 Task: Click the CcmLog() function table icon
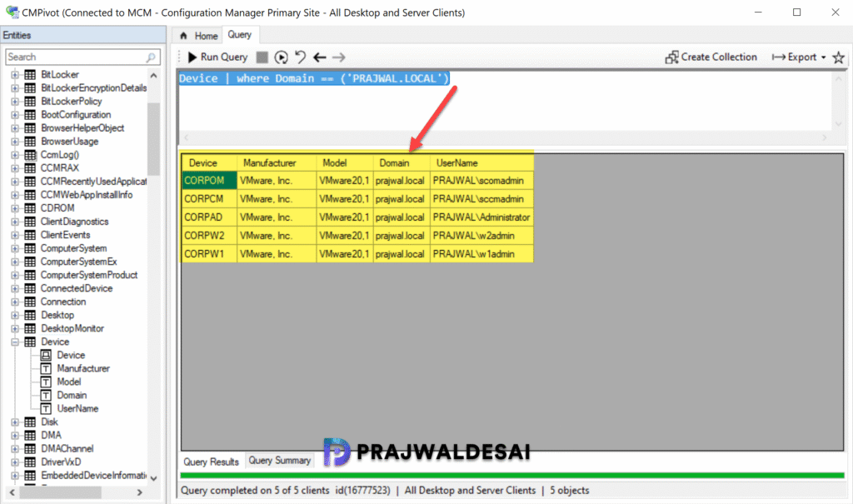tap(31, 155)
